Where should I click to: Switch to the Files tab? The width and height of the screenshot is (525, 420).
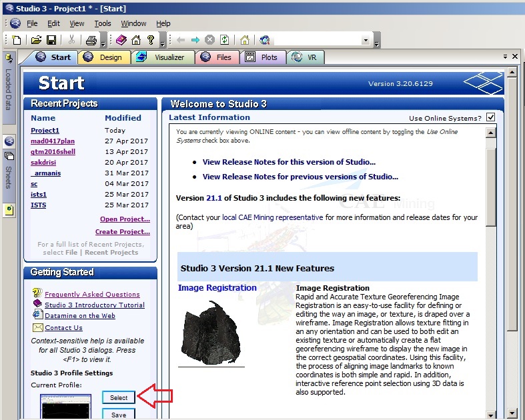[217, 57]
